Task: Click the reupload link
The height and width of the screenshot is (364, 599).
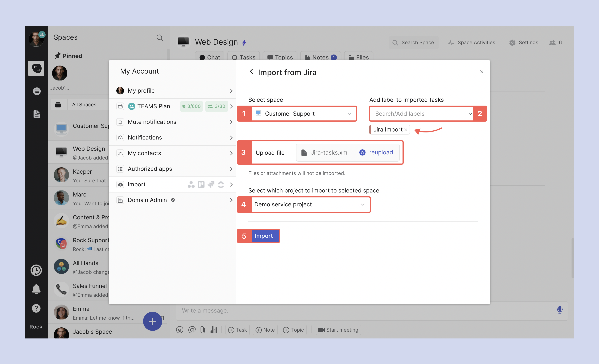Action: [381, 152]
